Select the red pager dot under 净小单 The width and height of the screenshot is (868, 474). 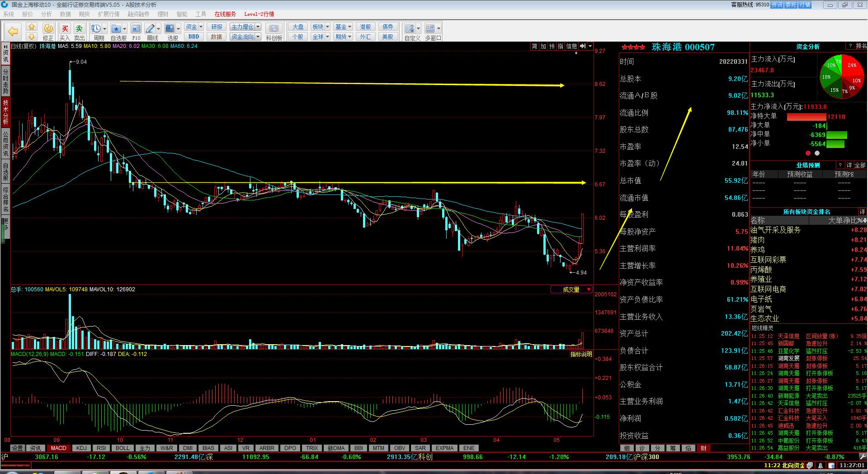point(808,153)
